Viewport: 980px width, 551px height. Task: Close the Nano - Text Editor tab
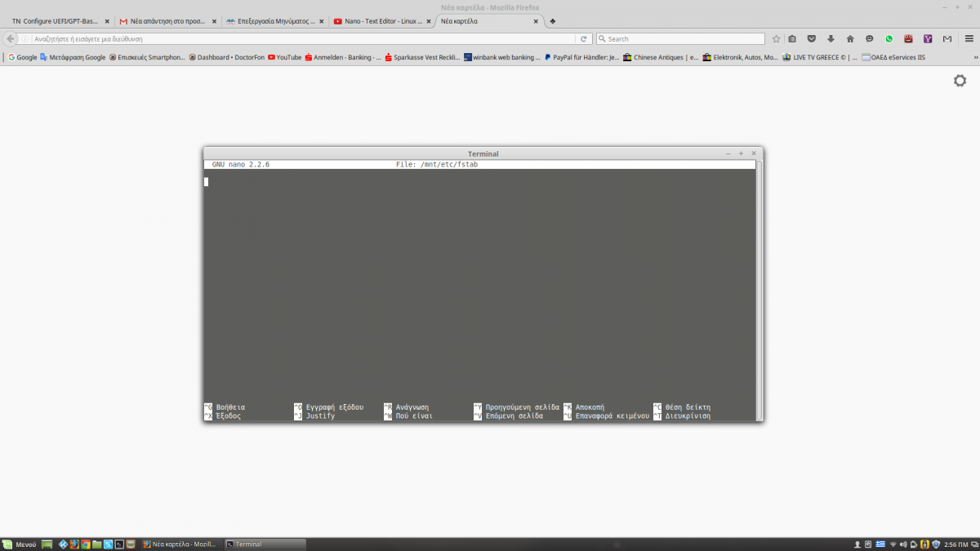428,21
